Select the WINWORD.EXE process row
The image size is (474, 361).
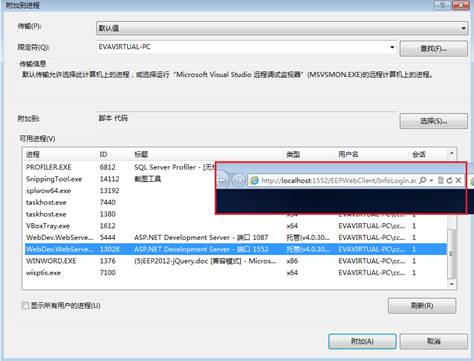click(236, 261)
